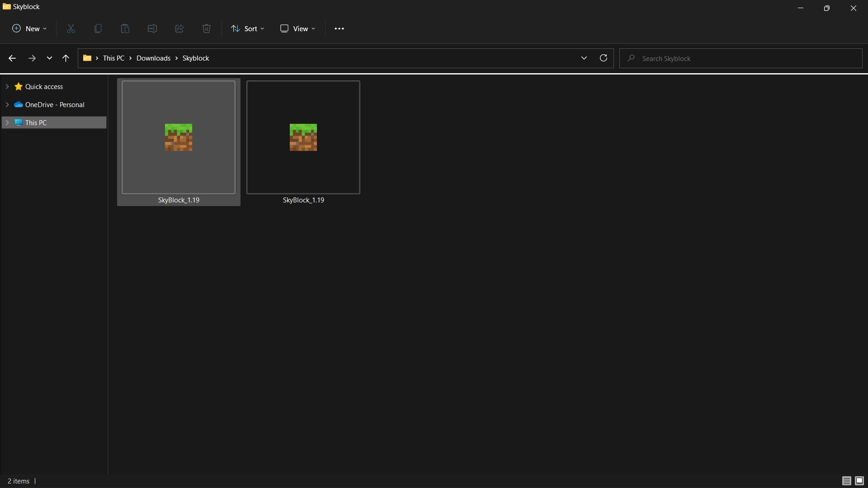Viewport: 868px width, 488px height.
Task: Expand chevron after This PC breadcrumb
Action: click(131, 58)
